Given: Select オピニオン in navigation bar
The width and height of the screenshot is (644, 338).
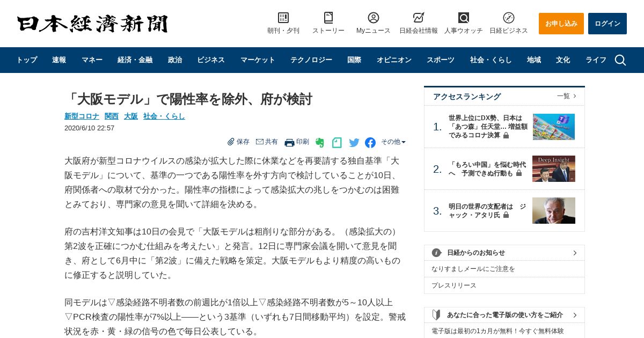Looking at the screenshot, I should click(394, 60).
